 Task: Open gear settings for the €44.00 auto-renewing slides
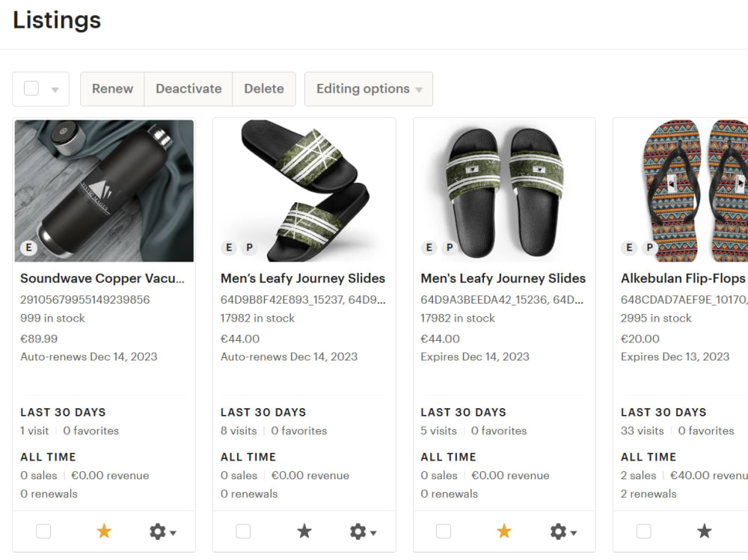(x=363, y=532)
